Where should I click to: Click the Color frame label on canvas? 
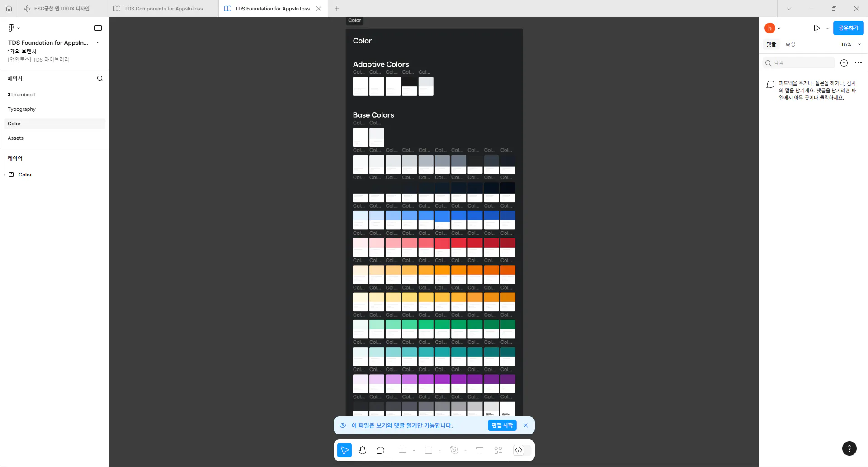pos(354,20)
